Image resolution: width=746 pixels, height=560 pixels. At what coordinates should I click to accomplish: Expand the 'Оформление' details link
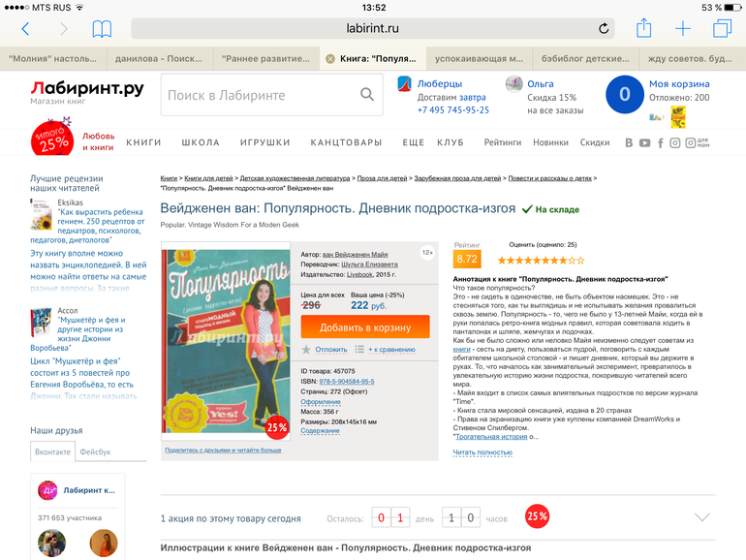[321, 401]
